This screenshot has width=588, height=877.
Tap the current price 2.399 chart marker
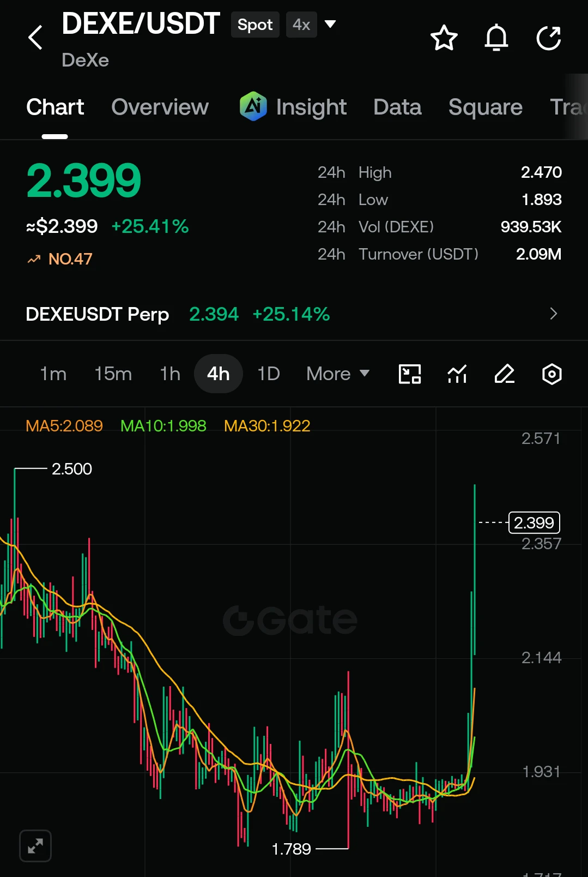pyautogui.click(x=534, y=522)
